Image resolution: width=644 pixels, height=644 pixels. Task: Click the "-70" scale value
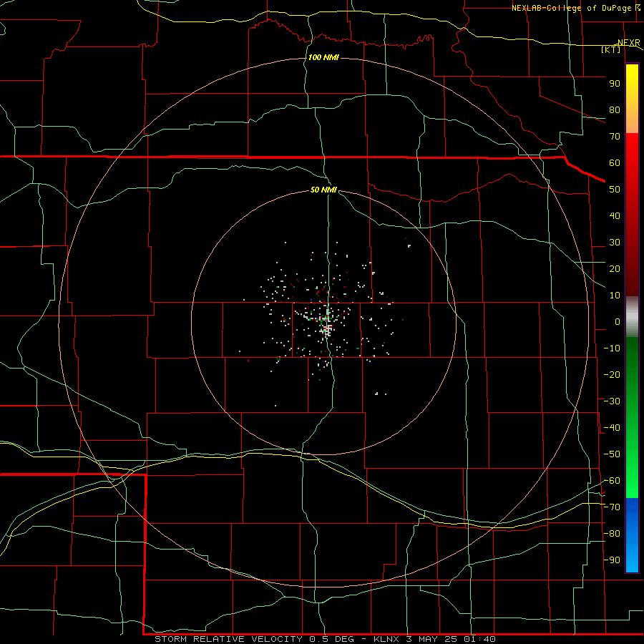click(x=612, y=507)
